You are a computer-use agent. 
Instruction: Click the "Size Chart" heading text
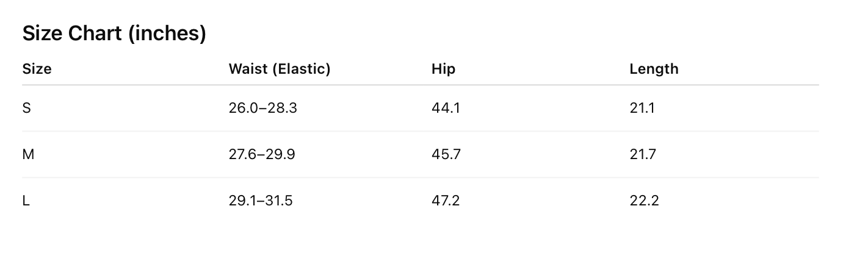[72, 34]
